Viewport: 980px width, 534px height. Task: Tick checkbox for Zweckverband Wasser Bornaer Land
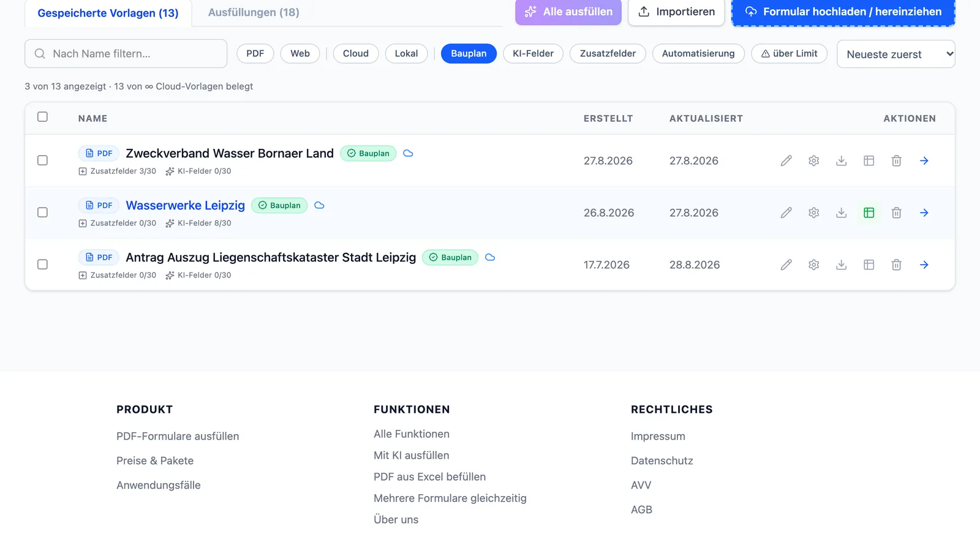tap(42, 160)
